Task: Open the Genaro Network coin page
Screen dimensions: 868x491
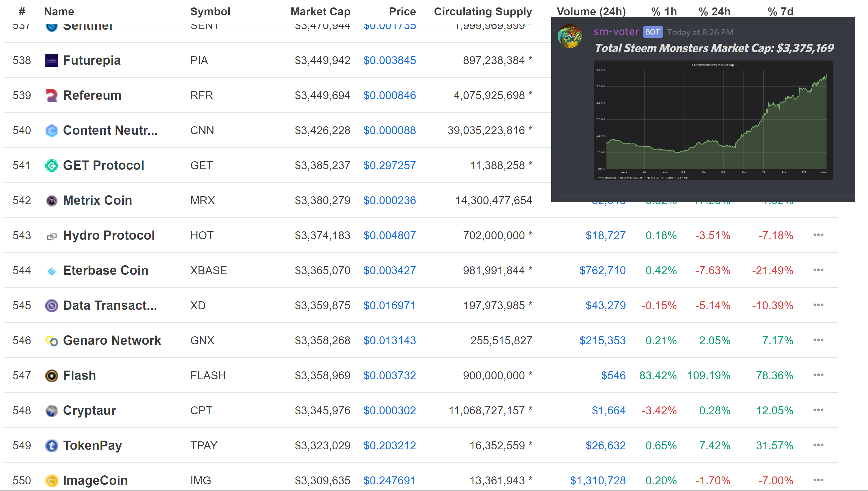Action: (112, 341)
